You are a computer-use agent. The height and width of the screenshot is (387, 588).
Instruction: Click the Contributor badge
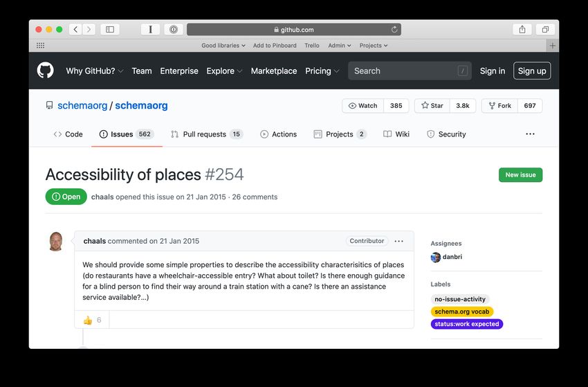[x=367, y=241]
